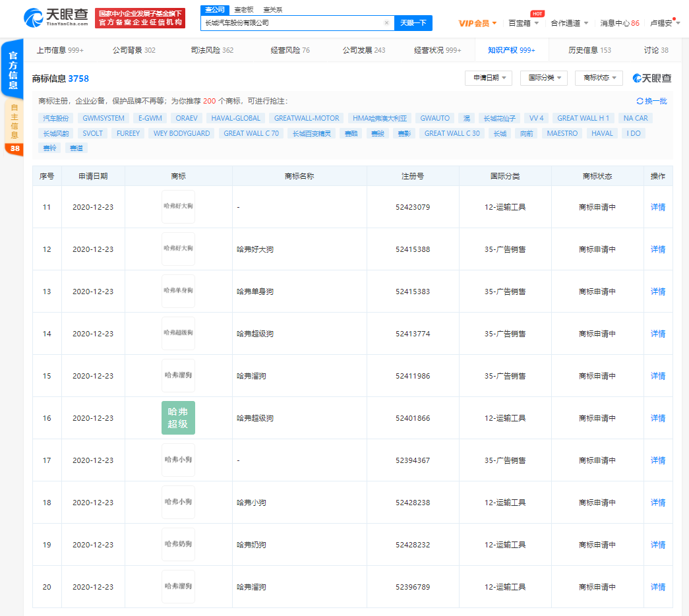This screenshot has height=616, width=689.
Task: Click the GWMSYSTEM recommended trademark tag
Action: (104, 118)
